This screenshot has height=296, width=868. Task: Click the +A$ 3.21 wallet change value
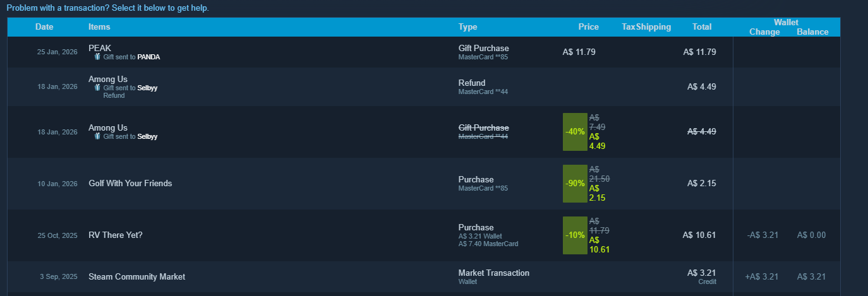pyautogui.click(x=762, y=276)
